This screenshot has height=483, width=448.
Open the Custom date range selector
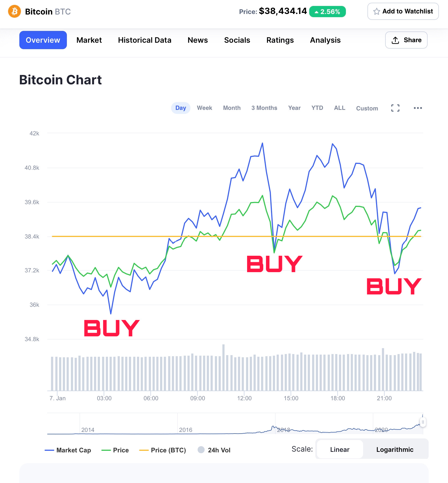[367, 108]
